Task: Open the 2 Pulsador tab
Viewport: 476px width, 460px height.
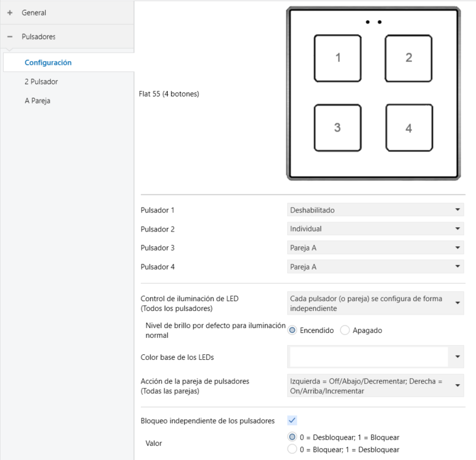Action: (x=41, y=82)
